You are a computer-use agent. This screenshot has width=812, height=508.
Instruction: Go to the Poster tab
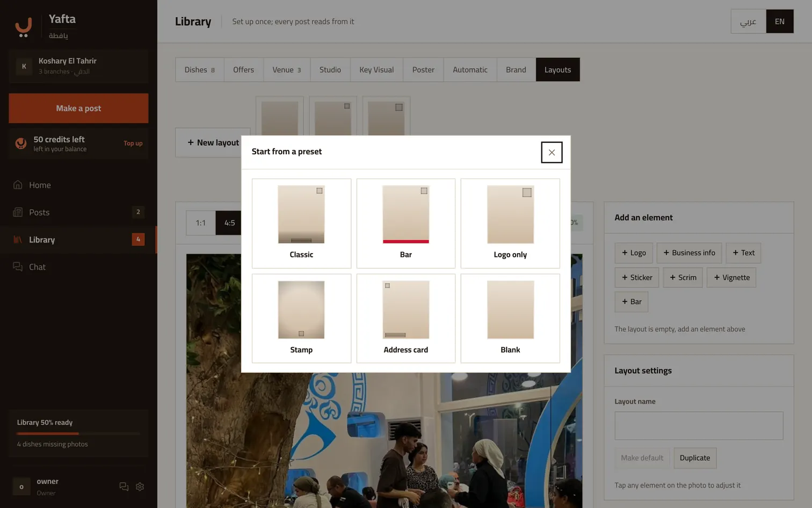coord(423,70)
